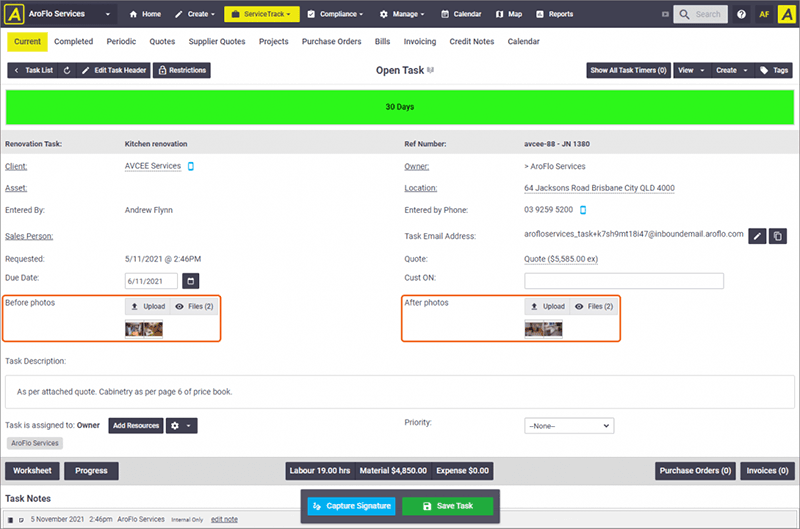Click the AroFlo logo icon at top left
This screenshot has height=529, width=800.
pyautogui.click(x=14, y=14)
